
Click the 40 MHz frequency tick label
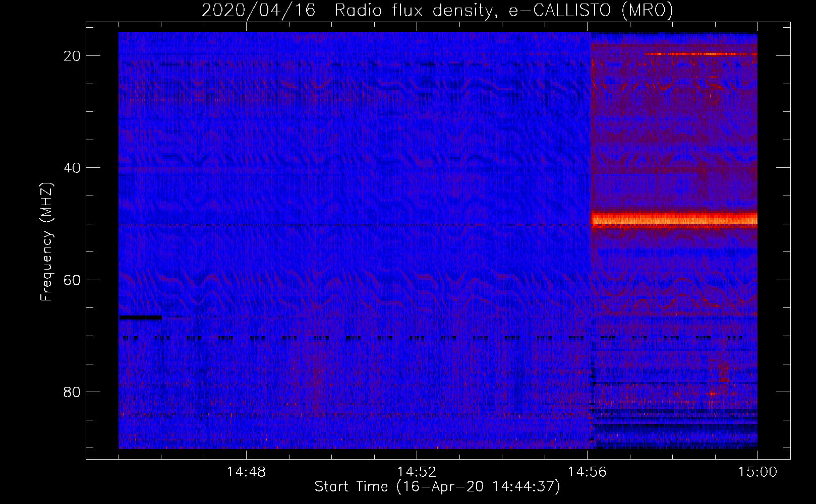(x=73, y=167)
